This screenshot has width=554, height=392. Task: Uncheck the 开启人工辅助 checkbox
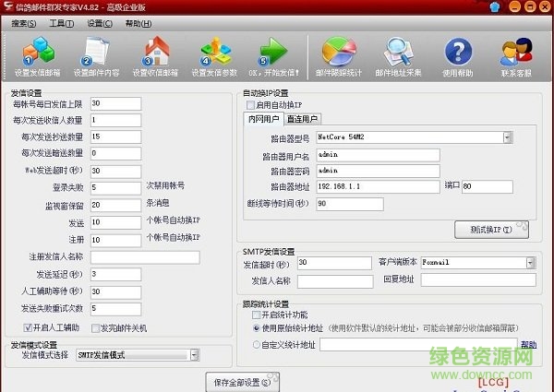(28, 327)
